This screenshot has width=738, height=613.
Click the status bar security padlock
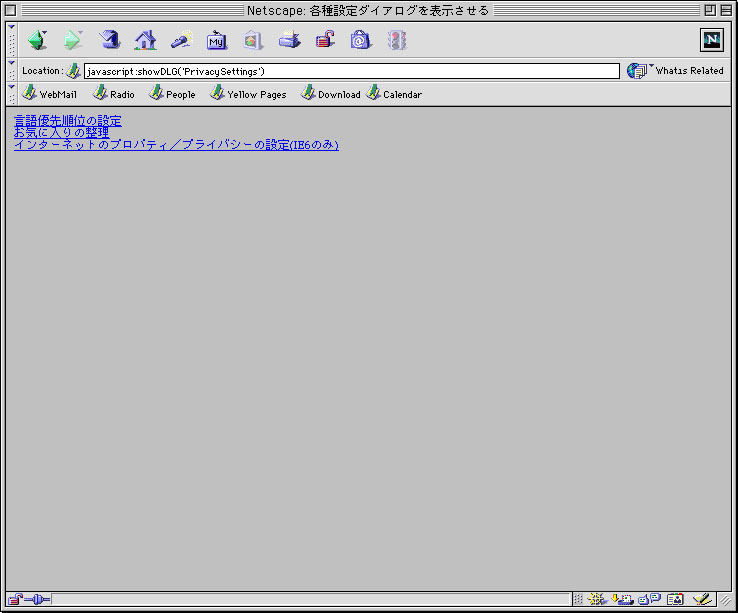pyautogui.click(x=15, y=599)
